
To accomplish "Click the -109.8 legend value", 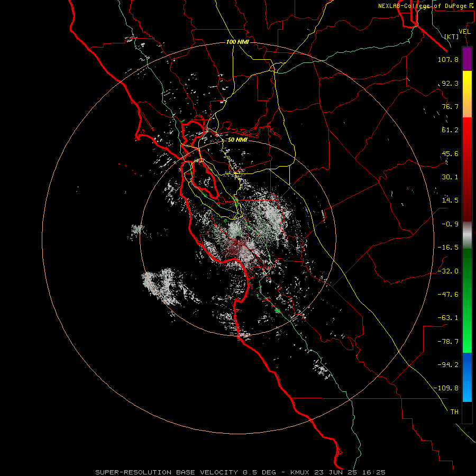I will 446,388.
